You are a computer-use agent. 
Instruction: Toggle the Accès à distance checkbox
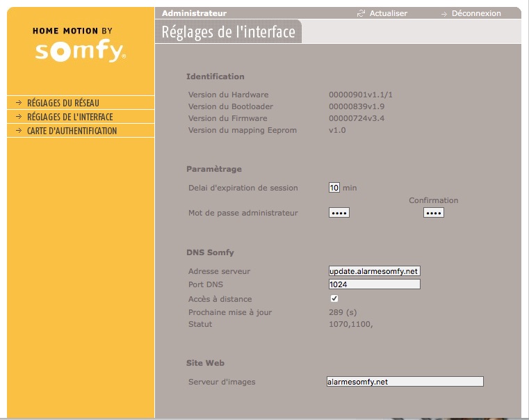point(334,298)
